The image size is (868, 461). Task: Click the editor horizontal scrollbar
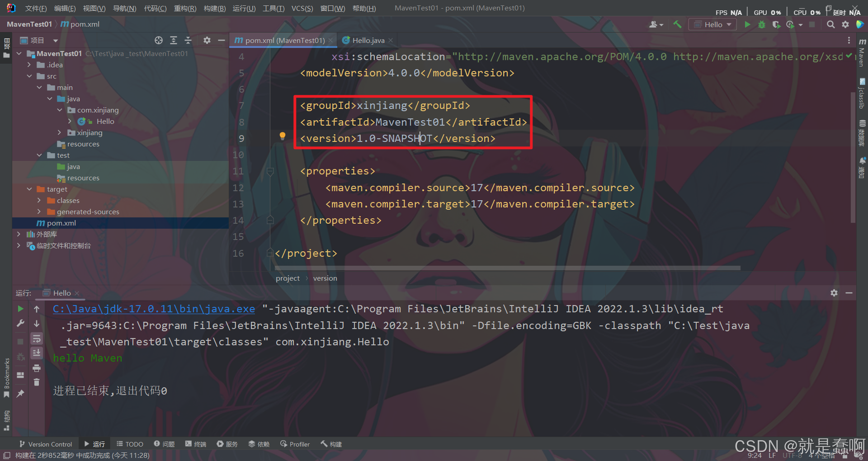(507, 268)
